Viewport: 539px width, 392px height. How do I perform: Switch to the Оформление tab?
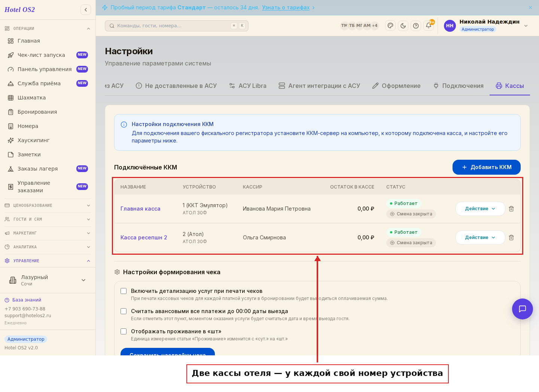point(396,86)
